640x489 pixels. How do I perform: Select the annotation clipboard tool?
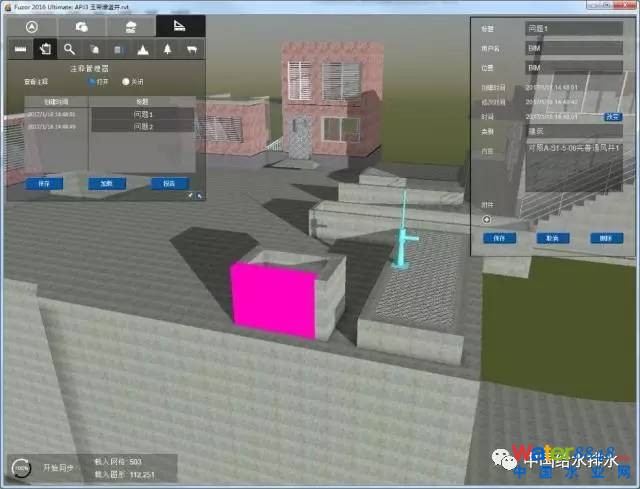pos(44,48)
